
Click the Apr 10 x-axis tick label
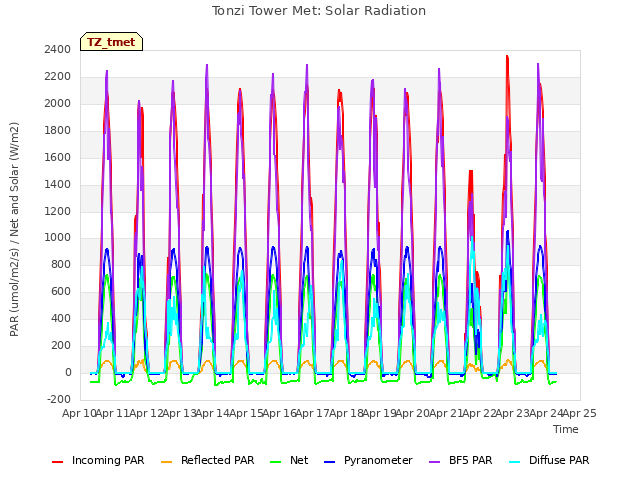pos(79,413)
